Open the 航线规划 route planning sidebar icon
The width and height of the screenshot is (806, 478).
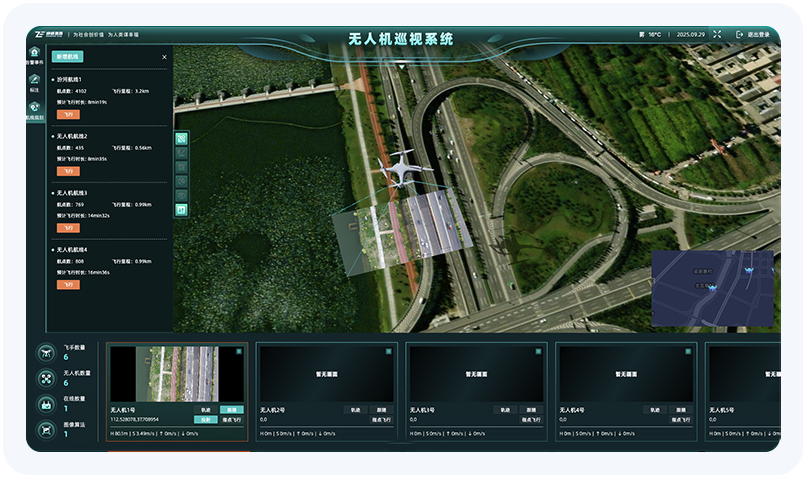tap(35, 109)
